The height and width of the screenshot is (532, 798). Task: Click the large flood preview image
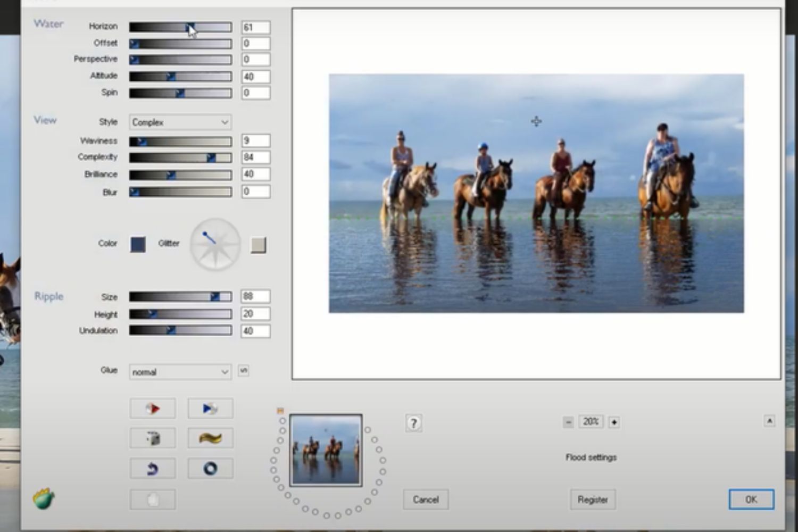pyautogui.click(x=536, y=193)
